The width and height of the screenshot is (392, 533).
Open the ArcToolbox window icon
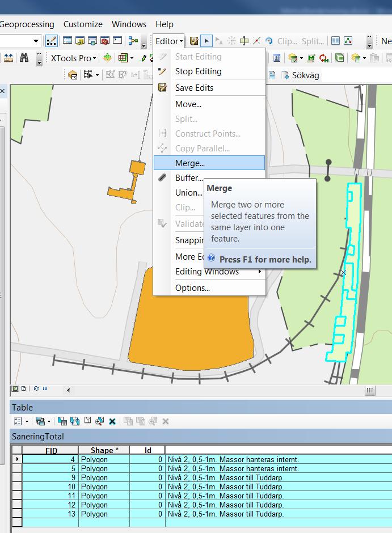[105, 41]
